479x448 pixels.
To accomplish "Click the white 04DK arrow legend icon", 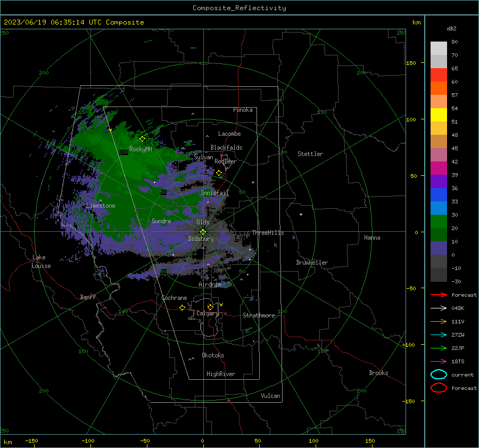I will (x=439, y=308).
